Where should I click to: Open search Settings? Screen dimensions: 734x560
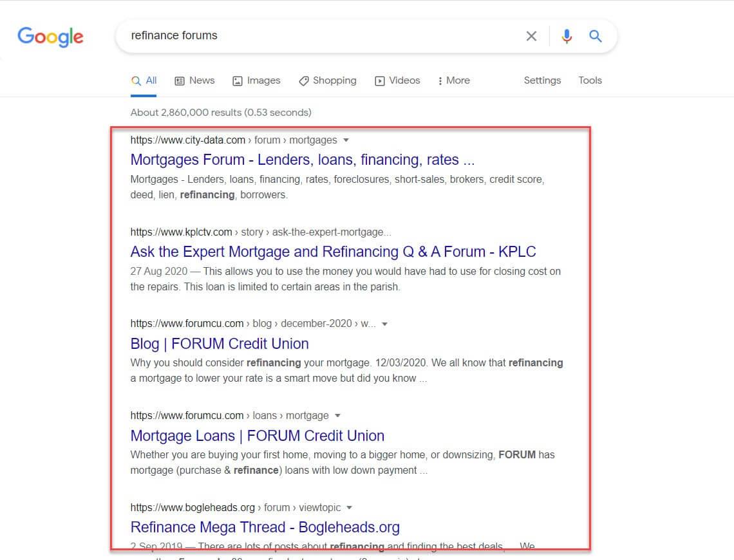pyautogui.click(x=542, y=80)
